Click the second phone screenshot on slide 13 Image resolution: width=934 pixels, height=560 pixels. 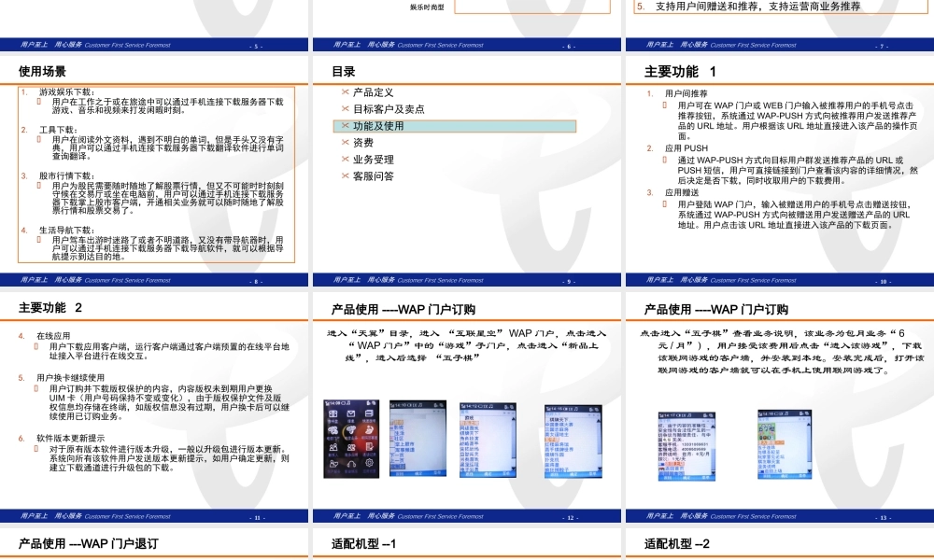coord(785,444)
